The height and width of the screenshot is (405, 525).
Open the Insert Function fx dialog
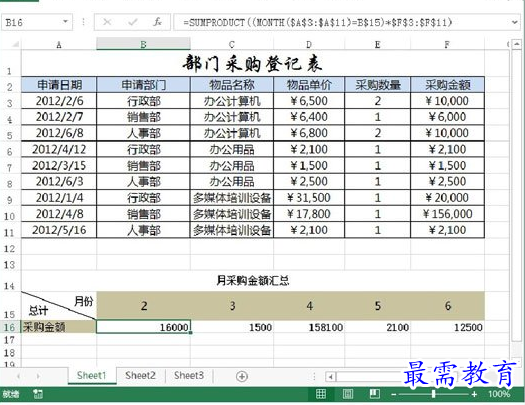[157, 22]
